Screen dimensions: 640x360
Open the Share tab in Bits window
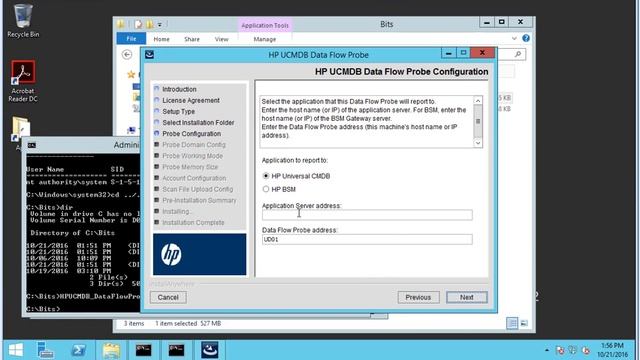coord(192,39)
